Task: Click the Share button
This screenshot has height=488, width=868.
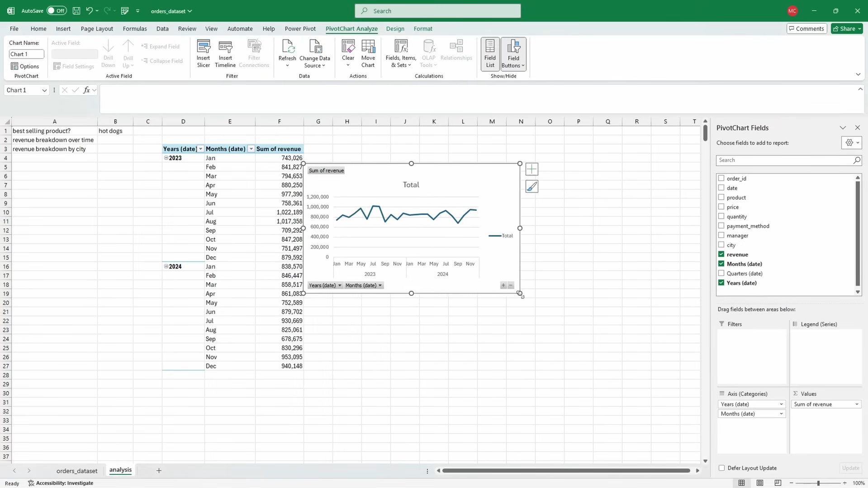Action: (x=847, y=28)
